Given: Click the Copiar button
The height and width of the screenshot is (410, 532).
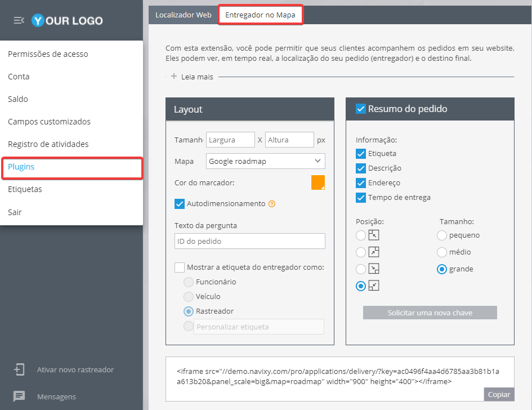Looking at the screenshot, I should point(499,394).
